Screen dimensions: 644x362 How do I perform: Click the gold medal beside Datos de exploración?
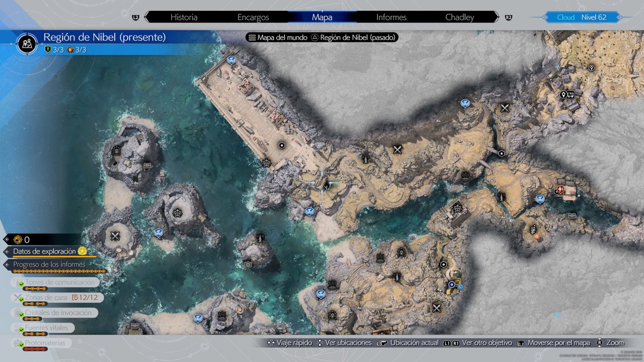point(82,251)
